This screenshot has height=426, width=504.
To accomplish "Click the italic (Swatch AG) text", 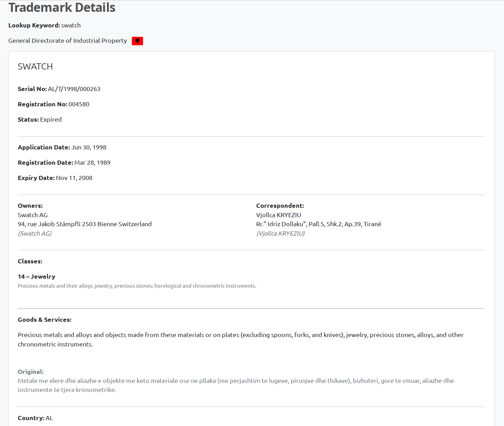I will tap(35, 234).
